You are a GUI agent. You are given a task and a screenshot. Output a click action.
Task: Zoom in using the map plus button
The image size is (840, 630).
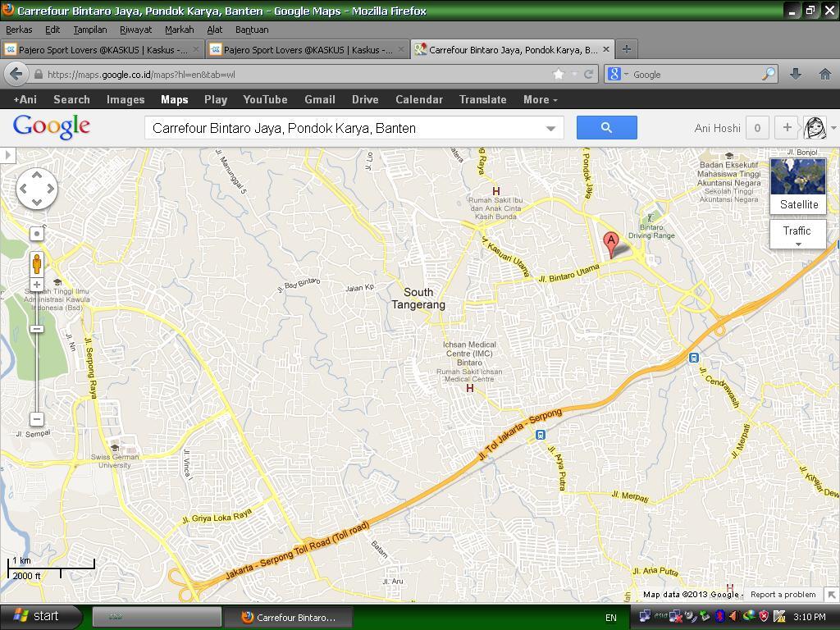(36, 285)
